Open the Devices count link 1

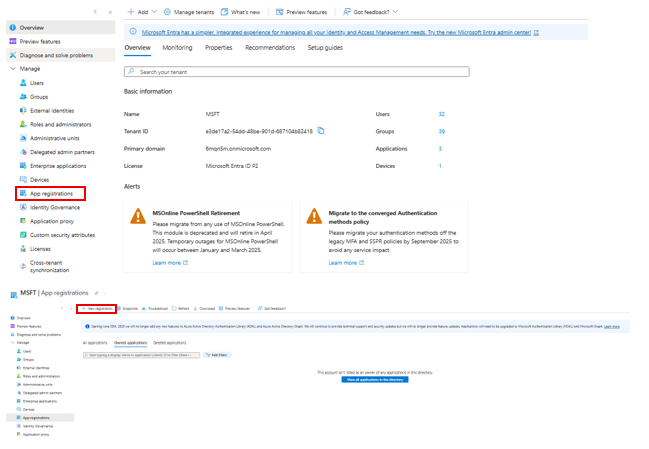coord(440,166)
